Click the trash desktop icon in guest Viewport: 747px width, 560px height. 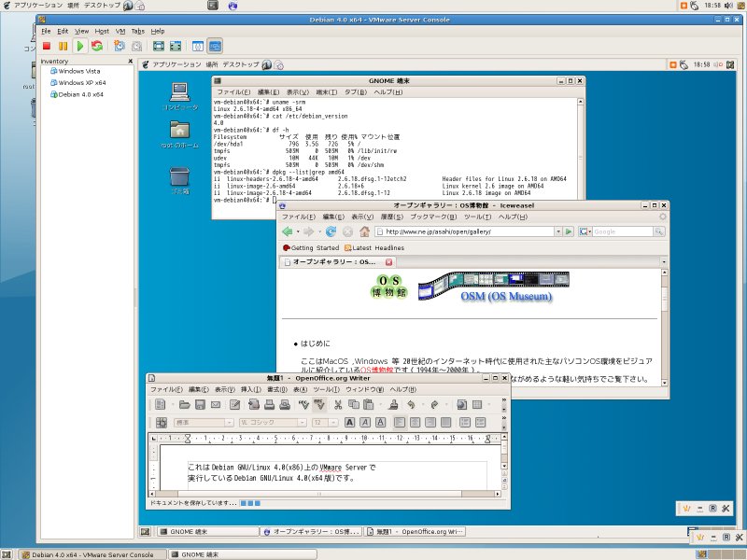click(x=179, y=176)
